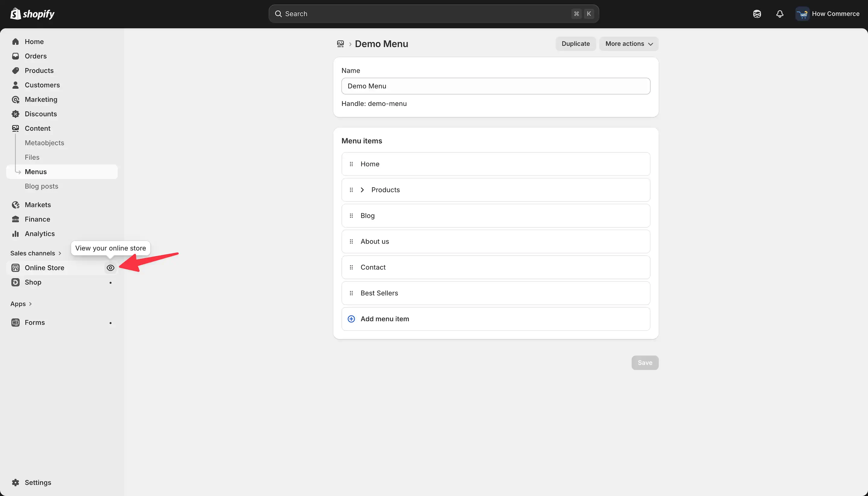The height and width of the screenshot is (496, 868).
Task: Click the dot next to Forms app
Action: [x=111, y=323]
